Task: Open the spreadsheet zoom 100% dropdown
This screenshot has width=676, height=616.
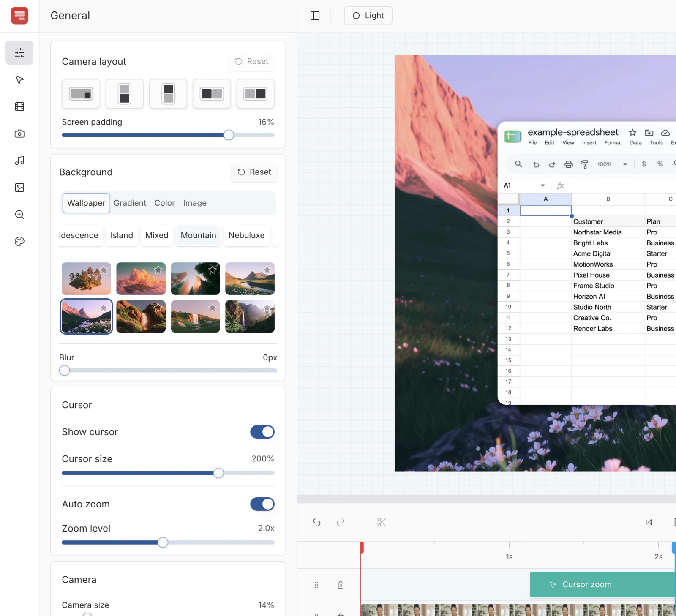Action: pos(612,164)
